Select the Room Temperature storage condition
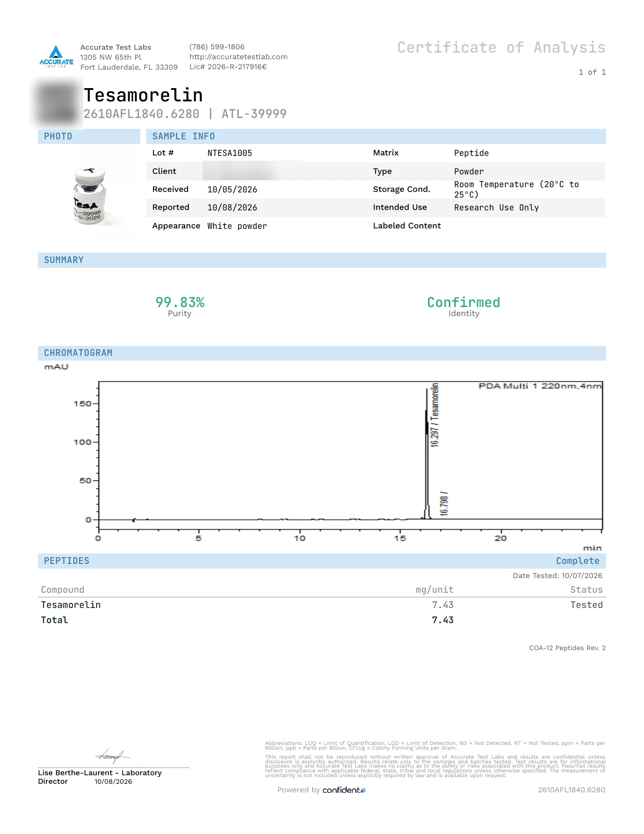 coord(517,190)
